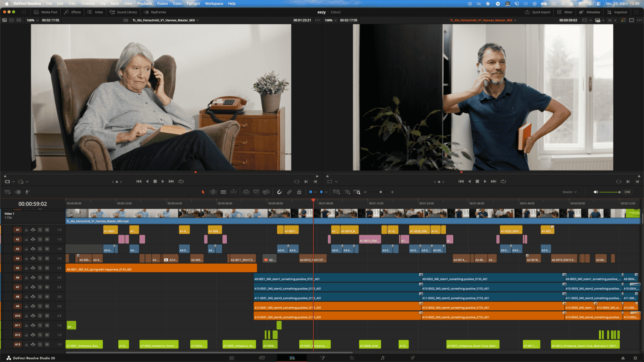
Task: Open the Index panel
Action: point(95,12)
